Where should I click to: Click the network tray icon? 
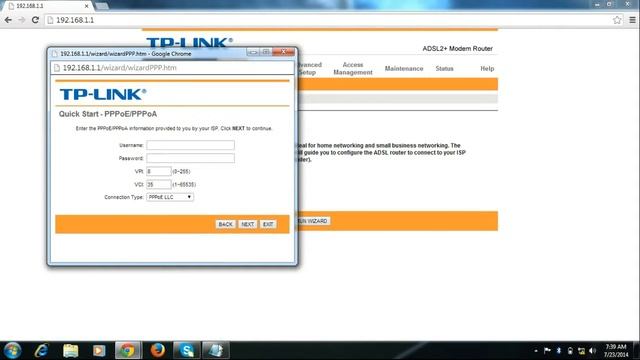pos(581,351)
